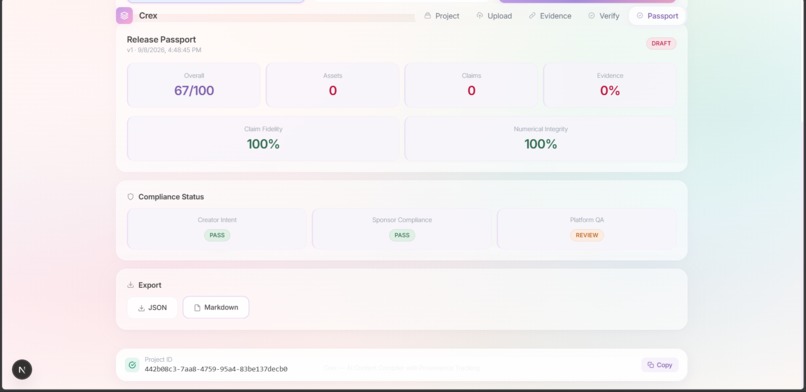Click the Sponsor Compliance PASS badge
Screen dimensions: 806x392
tap(402, 235)
